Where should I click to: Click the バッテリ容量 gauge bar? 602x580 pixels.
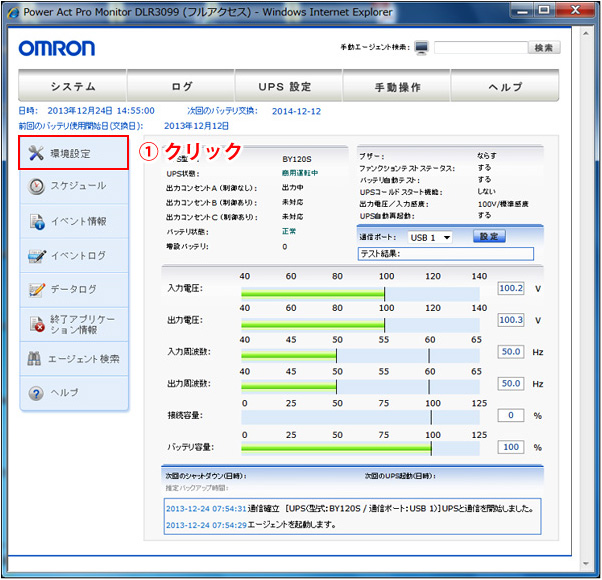[x=363, y=447]
